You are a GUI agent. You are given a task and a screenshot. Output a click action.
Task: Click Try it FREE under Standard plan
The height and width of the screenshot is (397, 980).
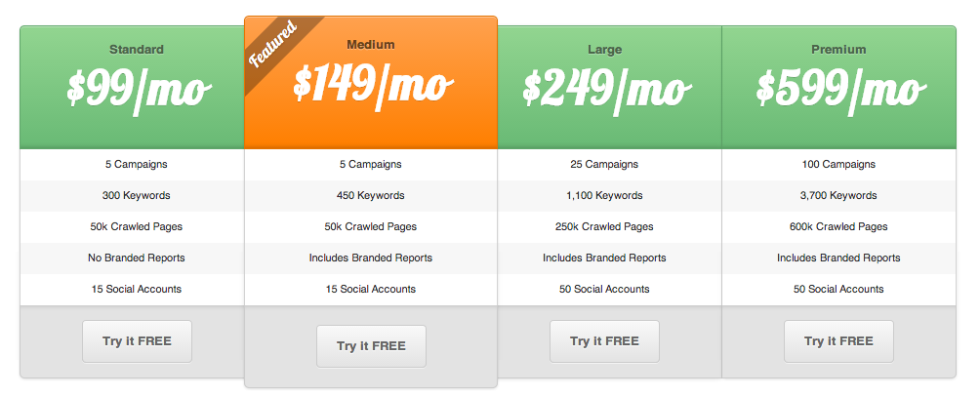point(137,341)
